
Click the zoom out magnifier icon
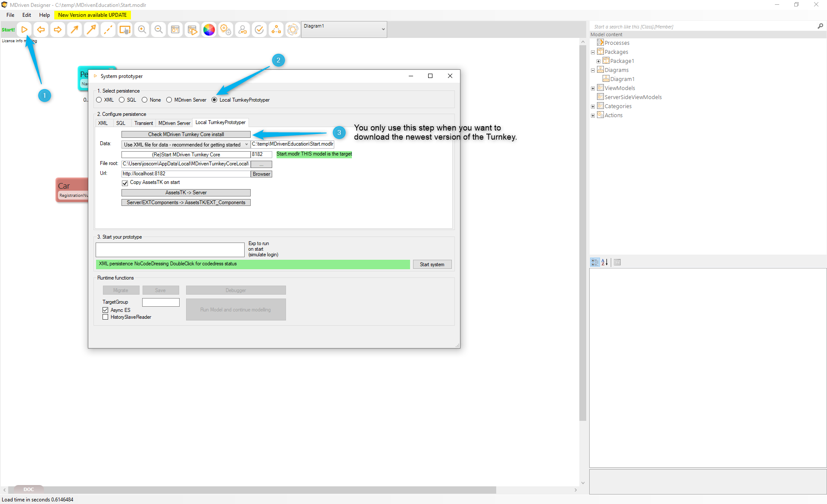click(159, 30)
